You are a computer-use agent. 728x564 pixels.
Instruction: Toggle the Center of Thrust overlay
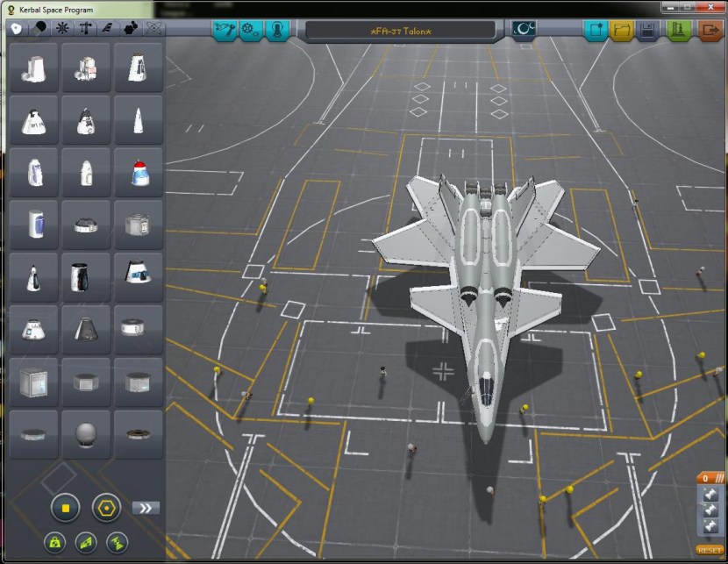pos(116,543)
